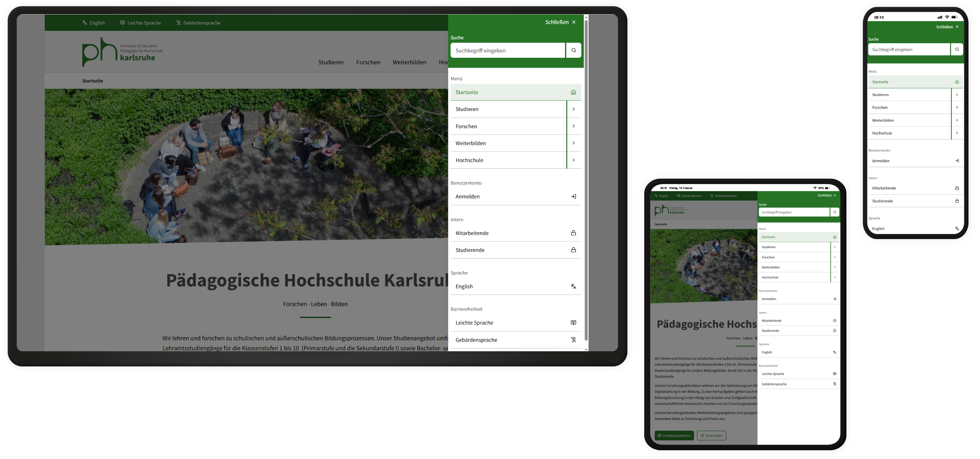Screen dimensions: 980x459
Task: Expand the Studieren menu entry
Action: click(x=573, y=109)
